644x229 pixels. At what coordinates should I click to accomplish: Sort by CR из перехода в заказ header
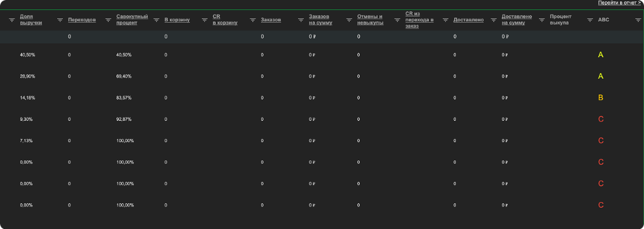point(419,20)
